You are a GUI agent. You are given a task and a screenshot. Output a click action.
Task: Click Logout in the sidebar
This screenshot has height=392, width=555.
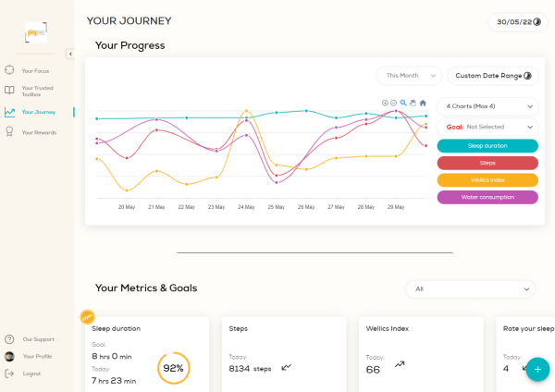tap(31, 374)
